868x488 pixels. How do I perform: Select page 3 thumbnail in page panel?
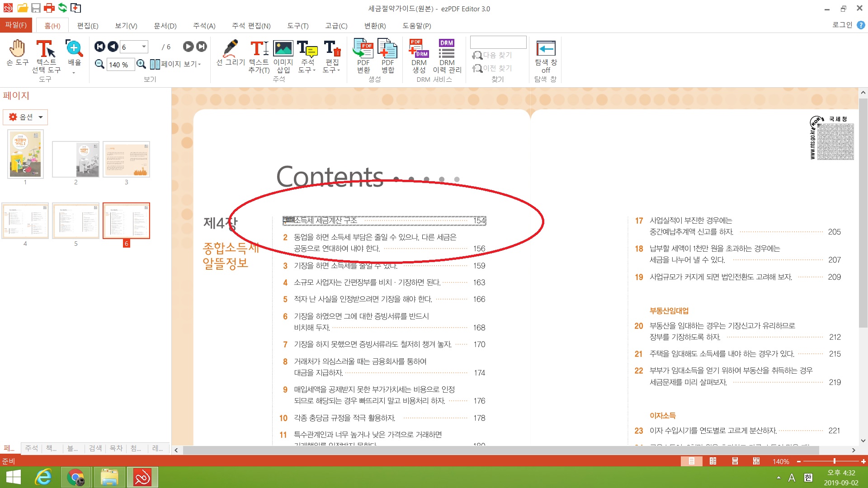coord(126,159)
